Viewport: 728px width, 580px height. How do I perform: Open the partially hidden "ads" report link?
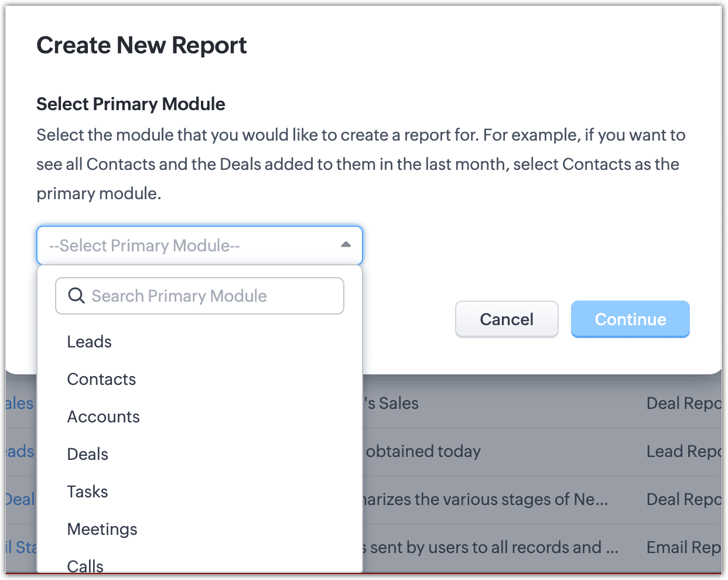click(20, 451)
